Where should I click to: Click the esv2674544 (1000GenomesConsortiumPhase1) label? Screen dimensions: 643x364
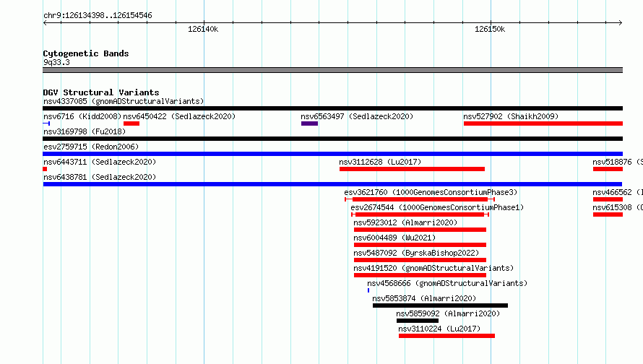(437, 207)
